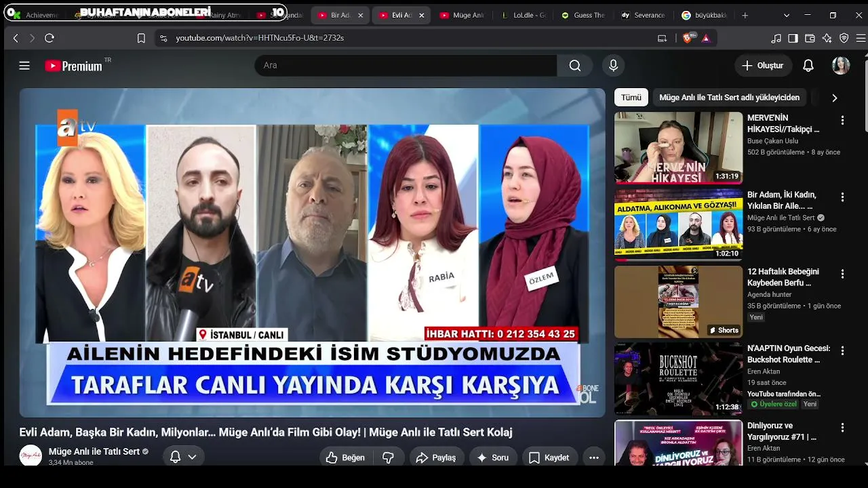This screenshot has height=488, width=868.
Task: Open Müge Anlı ile Tatlı Sert channel name link
Action: (94, 451)
